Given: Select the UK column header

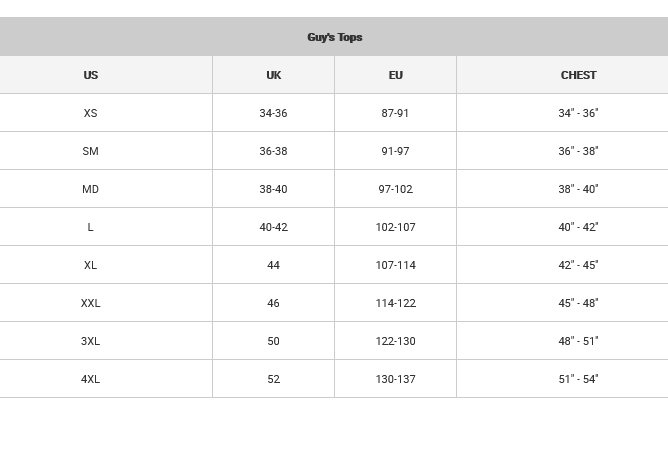Looking at the screenshot, I should [x=273, y=75].
